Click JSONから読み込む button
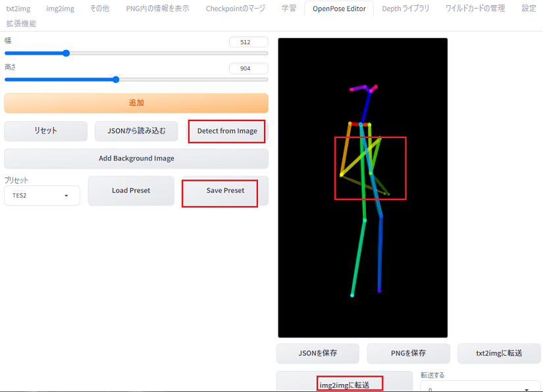The width and height of the screenshot is (543, 392). (137, 131)
